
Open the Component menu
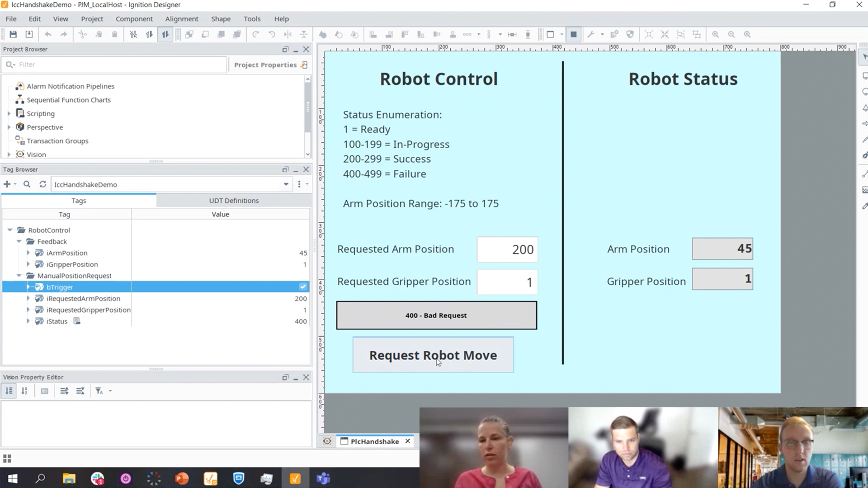coord(134,19)
